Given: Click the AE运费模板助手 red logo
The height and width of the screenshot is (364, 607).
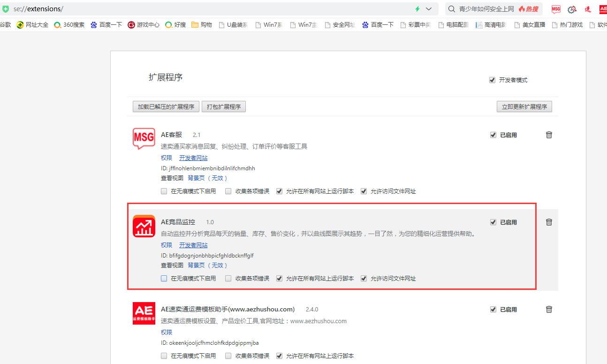Looking at the screenshot, I should tap(144, 313).
